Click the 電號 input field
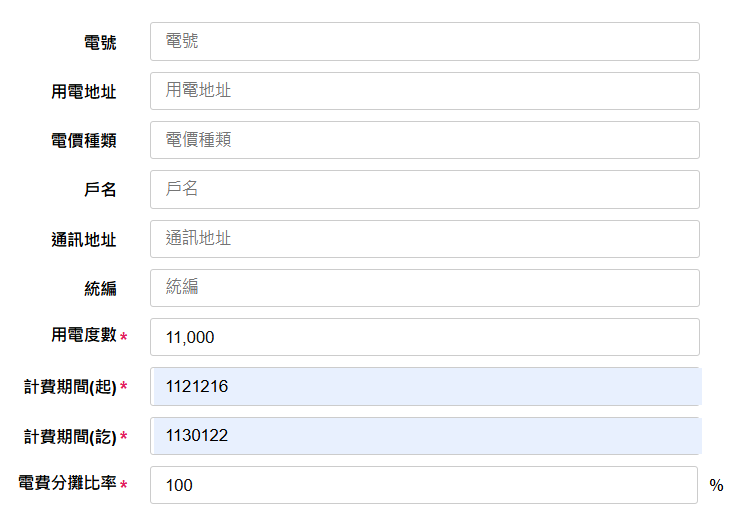 (425, 41)
